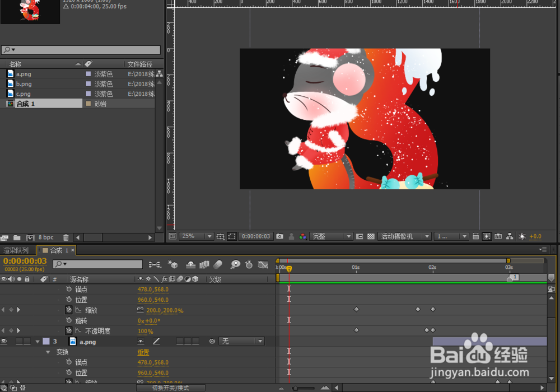Toggle the shy switch on a.png

(141, 342)
